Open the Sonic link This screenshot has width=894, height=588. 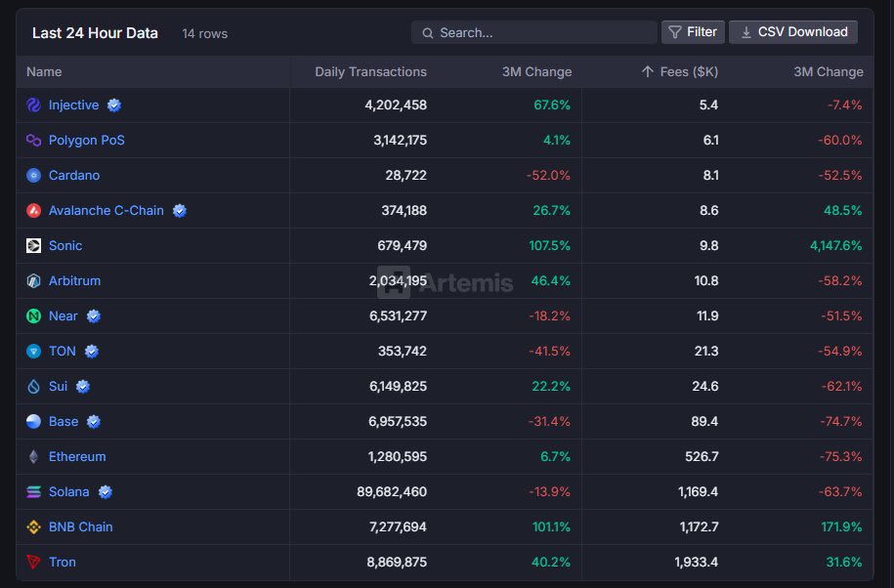click(65, 245)
